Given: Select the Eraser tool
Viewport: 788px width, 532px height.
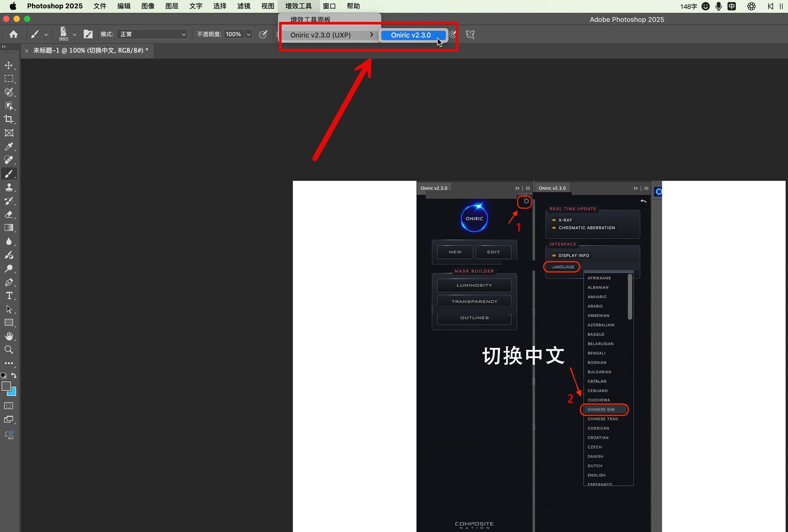Looking at the screenshot, I should (9, 215).
